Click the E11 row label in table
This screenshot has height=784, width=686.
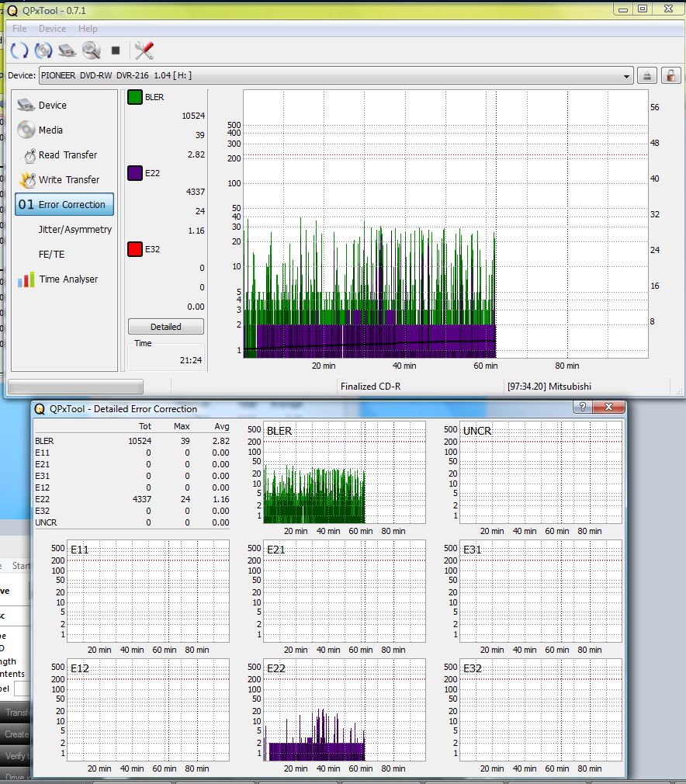(x=43, y=453)
